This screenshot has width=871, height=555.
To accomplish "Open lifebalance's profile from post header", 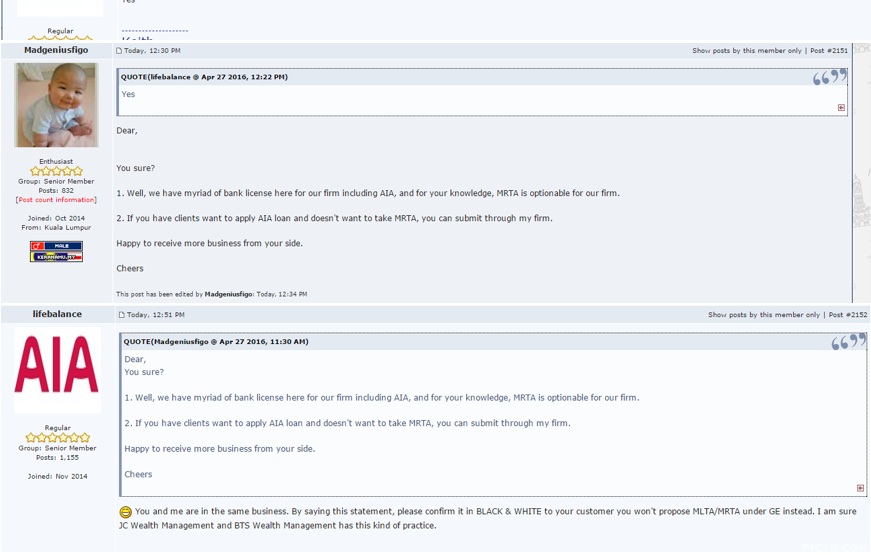I will tap(57, 314).
